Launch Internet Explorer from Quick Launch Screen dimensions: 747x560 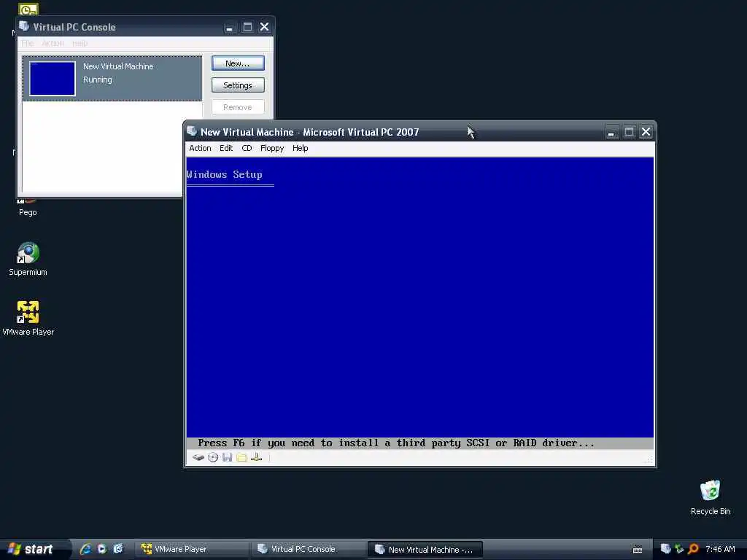(86, 549)
